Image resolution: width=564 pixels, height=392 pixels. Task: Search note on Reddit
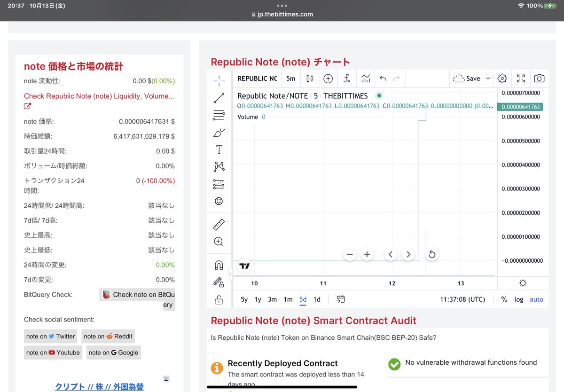coord(109,336)
